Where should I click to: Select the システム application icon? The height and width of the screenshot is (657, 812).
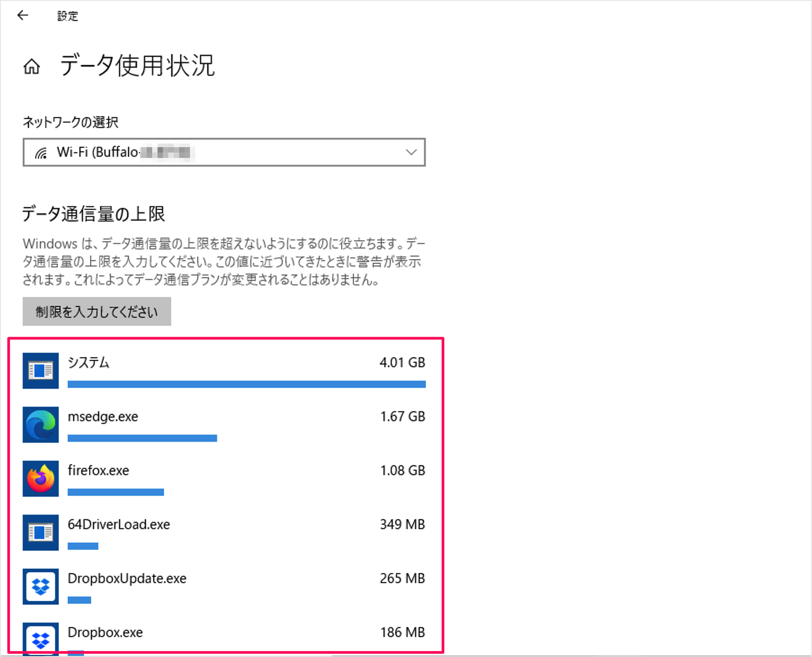[41, 370]
